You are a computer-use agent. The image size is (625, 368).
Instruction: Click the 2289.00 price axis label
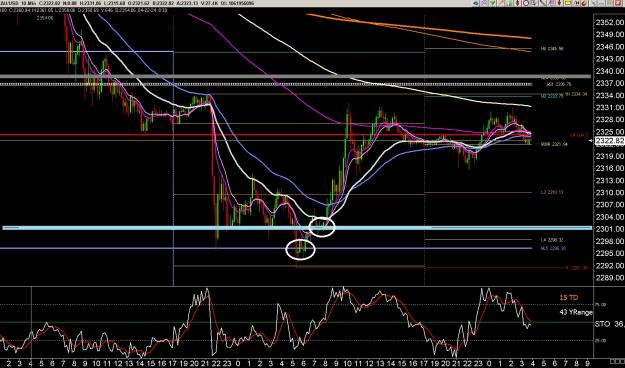coord(609,277)
